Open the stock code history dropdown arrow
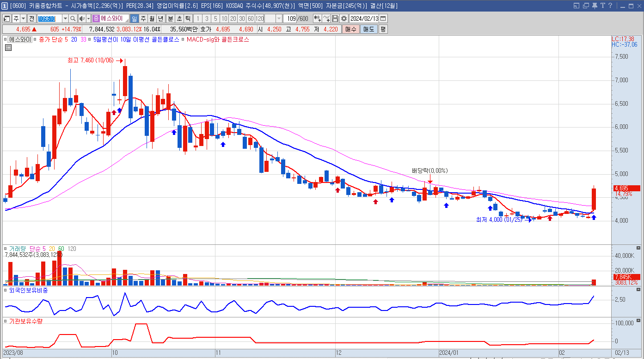Screen dimensions: 644x359 tap(65, 18)
